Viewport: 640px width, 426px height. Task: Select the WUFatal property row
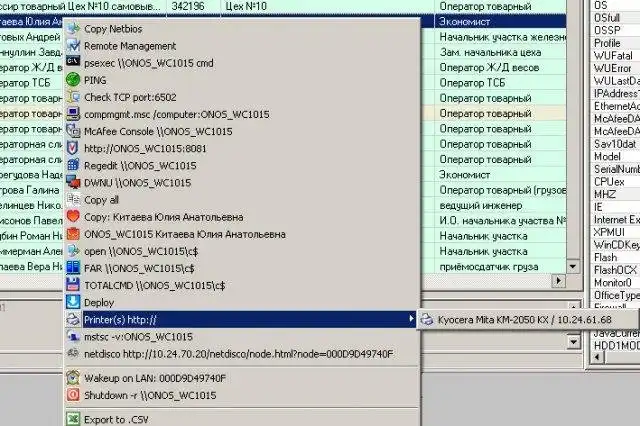[615, 55]
